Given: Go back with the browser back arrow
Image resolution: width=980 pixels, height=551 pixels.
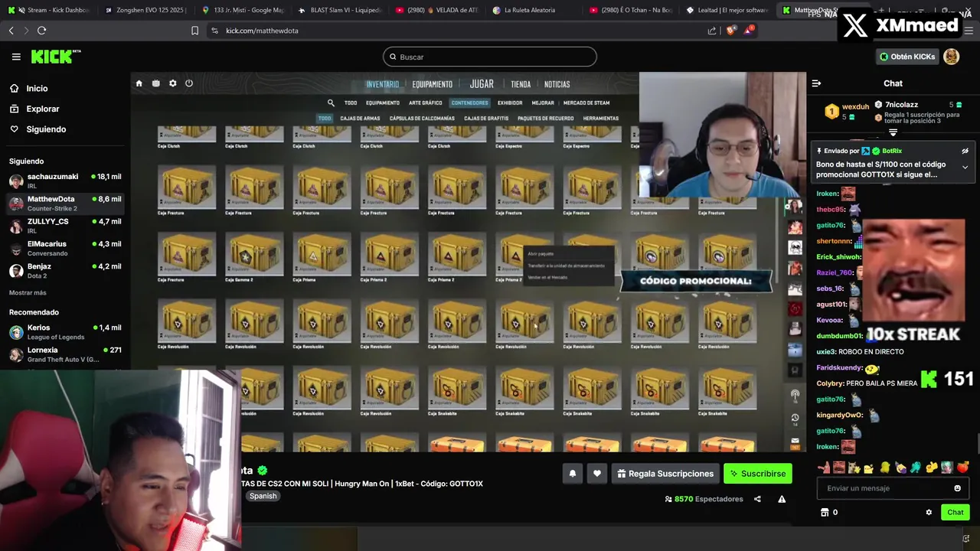Looking at the screenshot, I should [x=11, y=31].
